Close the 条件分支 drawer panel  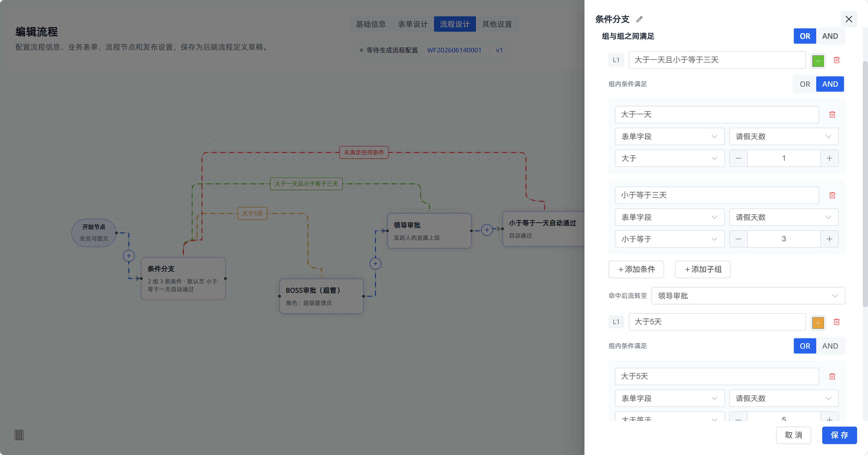coord(849,19)
